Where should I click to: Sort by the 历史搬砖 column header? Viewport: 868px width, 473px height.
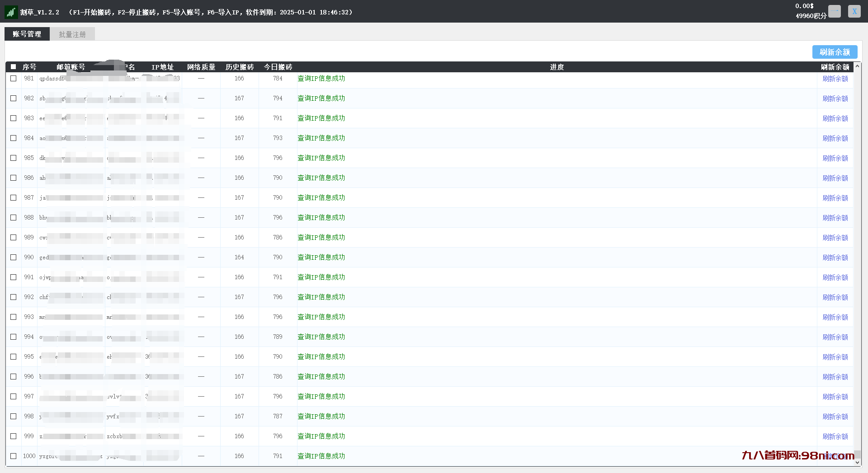click(x=240, y=67)
